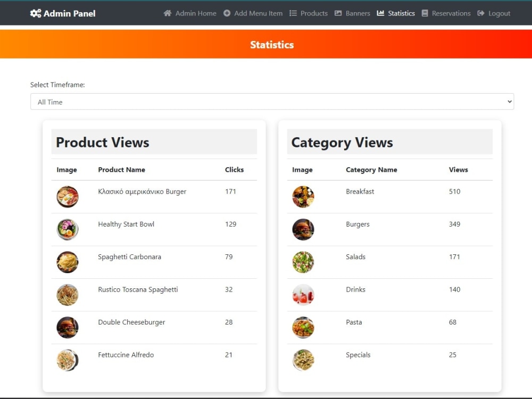Switch to the Statistics tab in navbar

[401, 13]
